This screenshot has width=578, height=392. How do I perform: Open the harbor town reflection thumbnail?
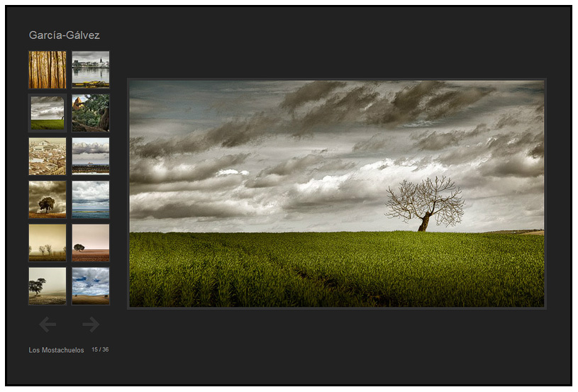[x=91, y=69]
